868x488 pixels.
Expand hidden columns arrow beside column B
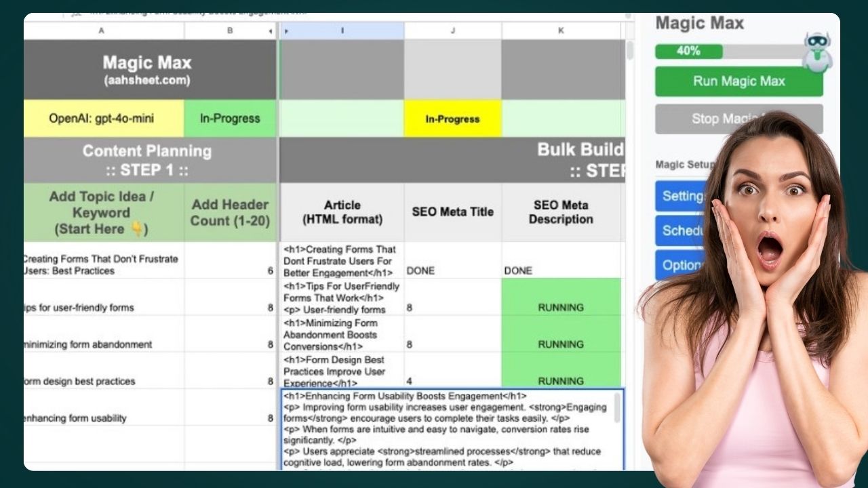click(x=271, y=31)
